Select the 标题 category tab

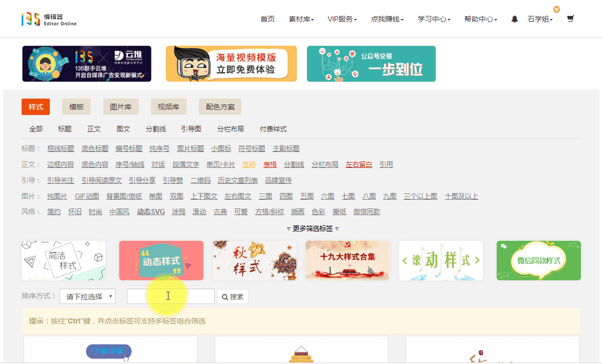point(65,129)
